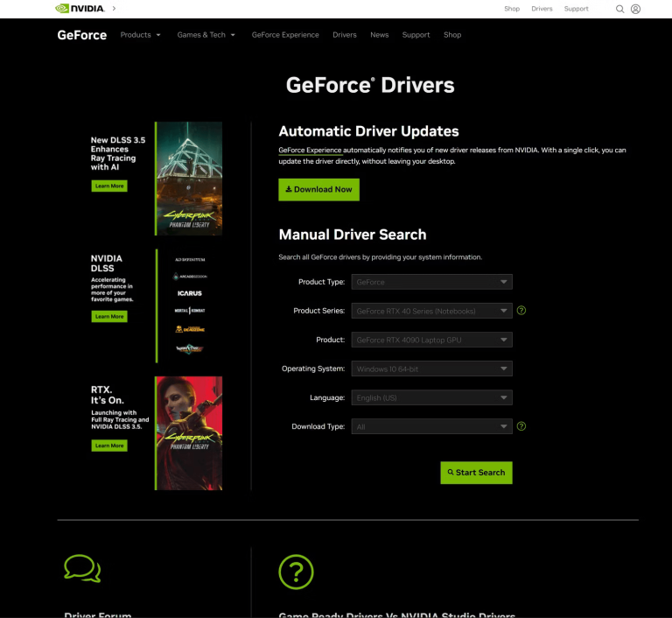
Task: Open the search magnifier icon
Action: point(619,9)
